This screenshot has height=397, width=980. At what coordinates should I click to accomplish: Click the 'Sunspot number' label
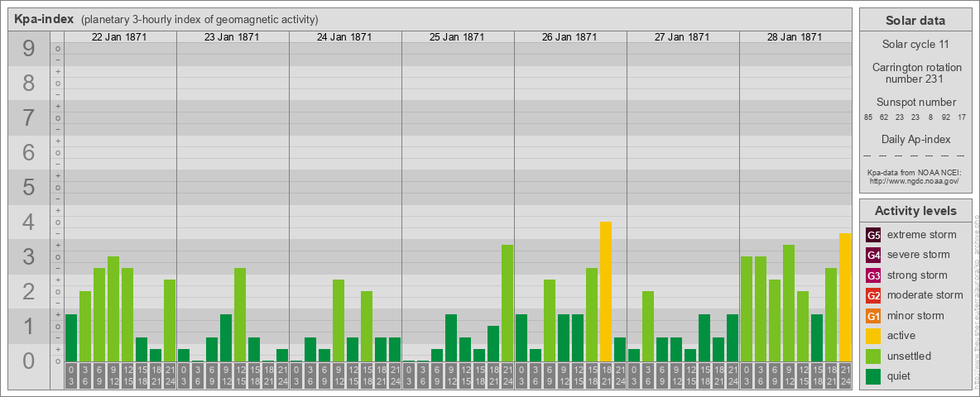click(x=915, y=103)
